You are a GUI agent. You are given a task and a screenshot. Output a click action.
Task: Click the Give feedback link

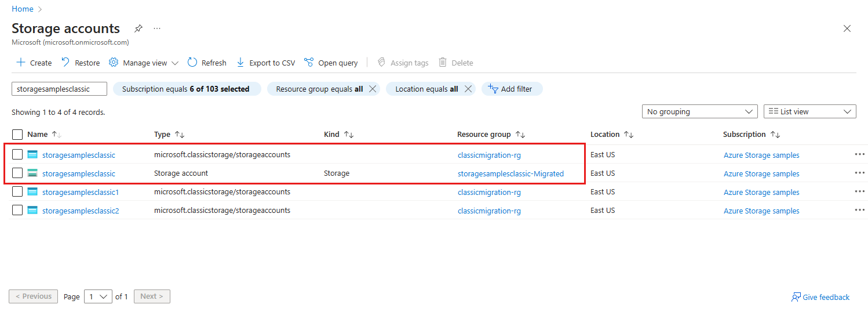(x=820, y=297)
